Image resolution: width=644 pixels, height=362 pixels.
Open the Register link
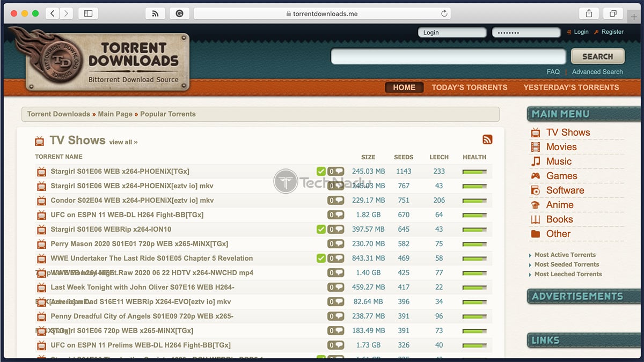[x=612, y=32]
